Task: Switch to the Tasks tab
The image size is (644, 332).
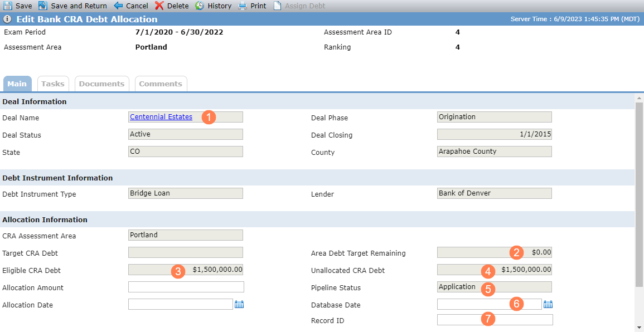Action: click(x=53, y=84)
